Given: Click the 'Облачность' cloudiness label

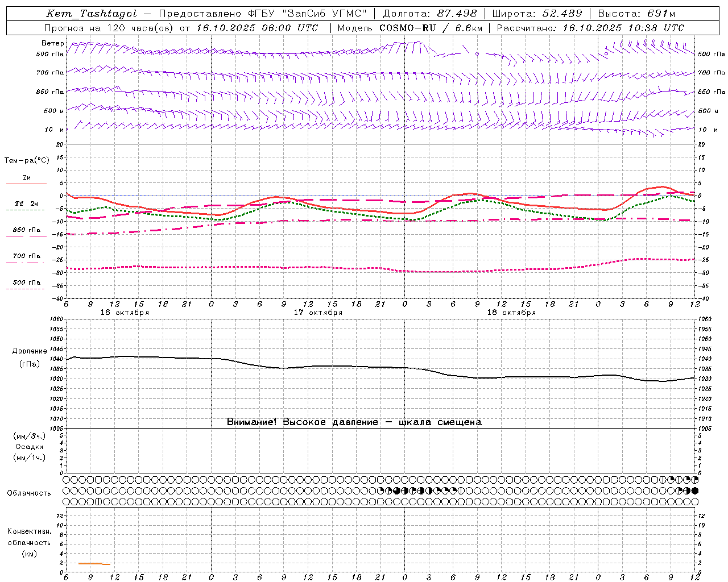Looking at the screenshot, I should pyautogui.click(x=29, y=493).
